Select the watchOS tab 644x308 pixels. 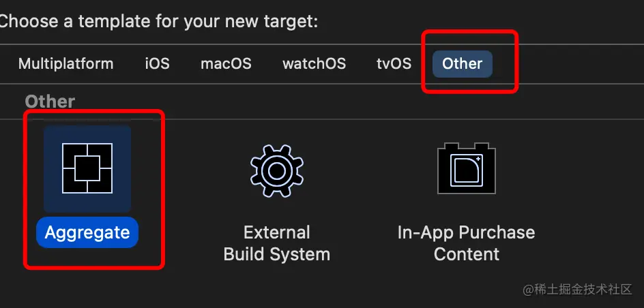pos(314,64)
